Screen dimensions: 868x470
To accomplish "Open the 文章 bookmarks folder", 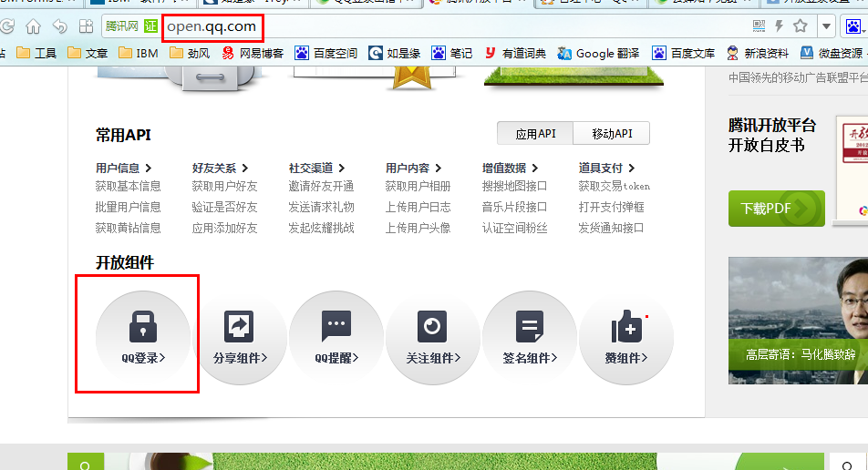I will coord(88,53).
